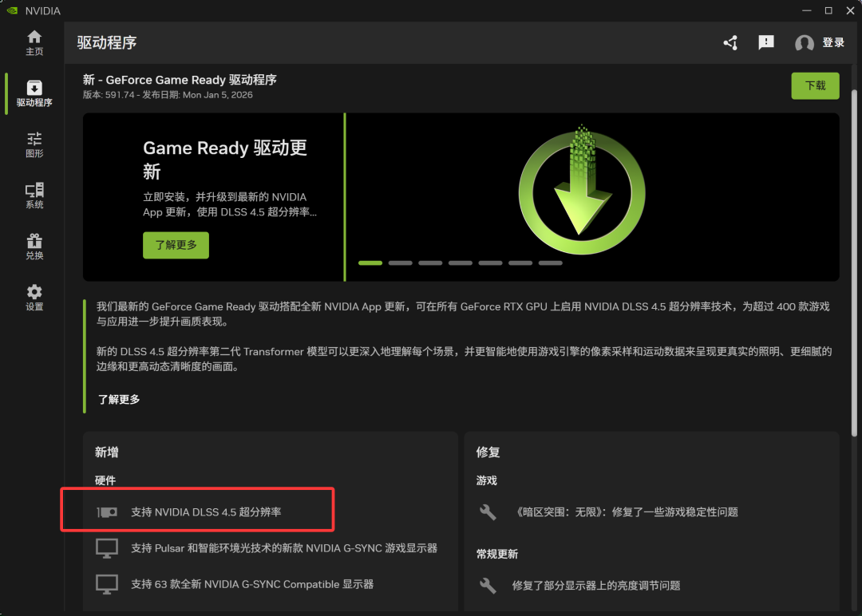Click the Pulsar G-SYNC 游戏显示器 entry text
862x616 pixels.
pos(284,548)
